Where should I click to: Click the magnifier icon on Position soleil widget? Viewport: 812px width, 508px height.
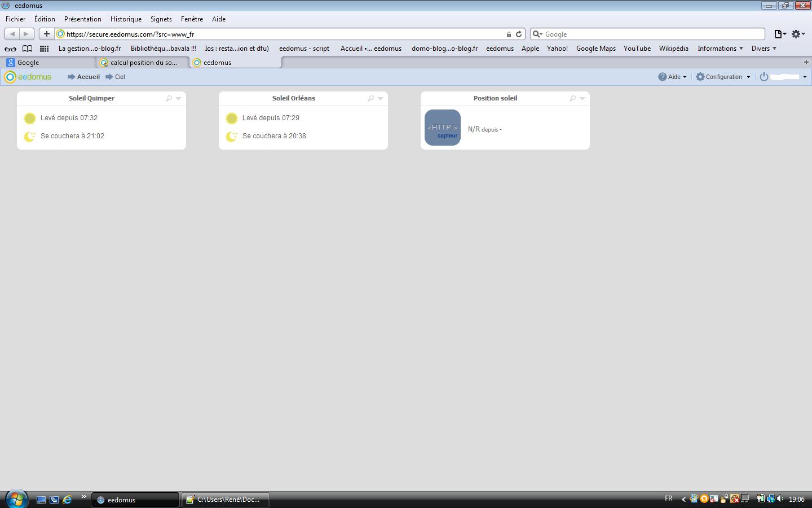point(572,98)
